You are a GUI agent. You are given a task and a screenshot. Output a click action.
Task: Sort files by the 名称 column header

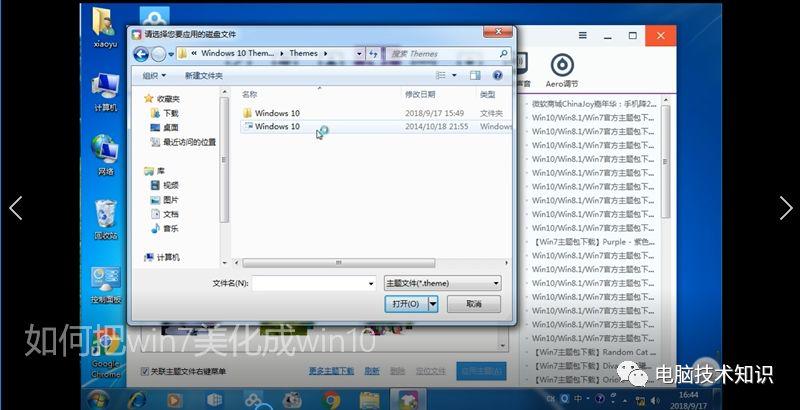[249, 94]
